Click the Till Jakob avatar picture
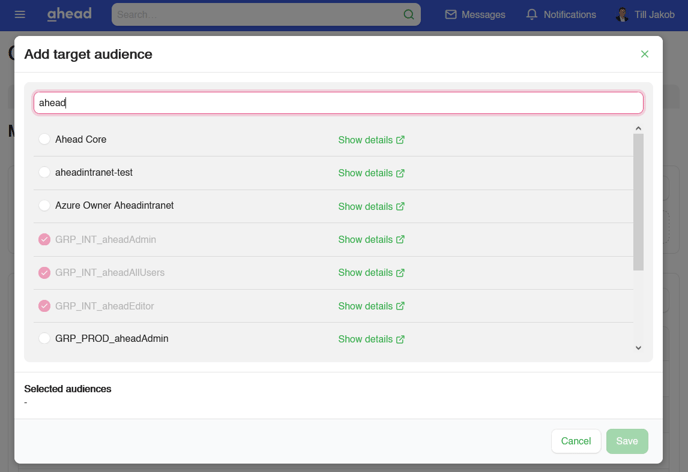The width and height of the screenshot is (688, 472). click(x=622, y=14)
